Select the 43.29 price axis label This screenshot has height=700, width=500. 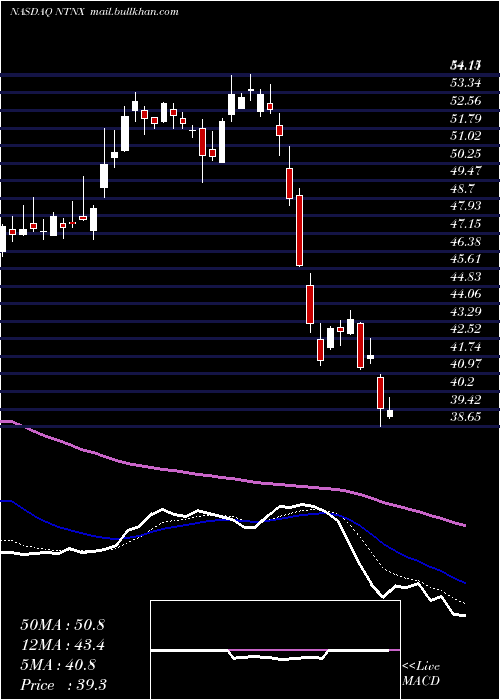coord(465,311)
